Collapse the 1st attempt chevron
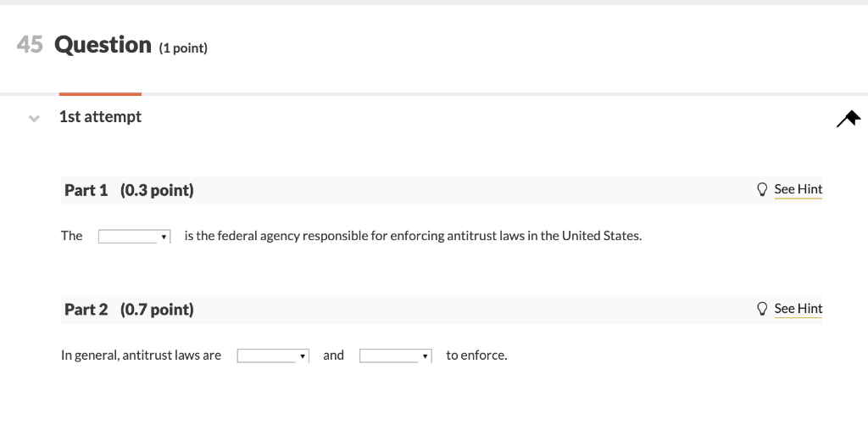The image size is (868, 448). pos(34,118)
